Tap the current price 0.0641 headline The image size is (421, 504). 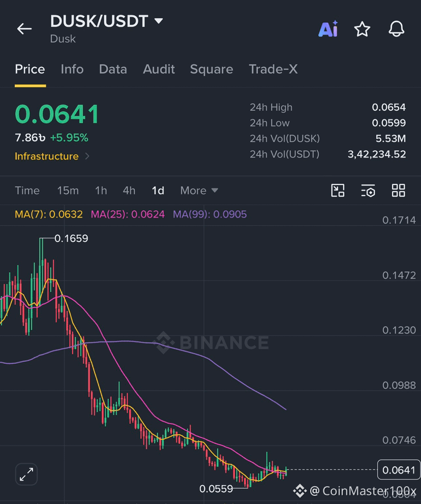click(x=57, y=114)
